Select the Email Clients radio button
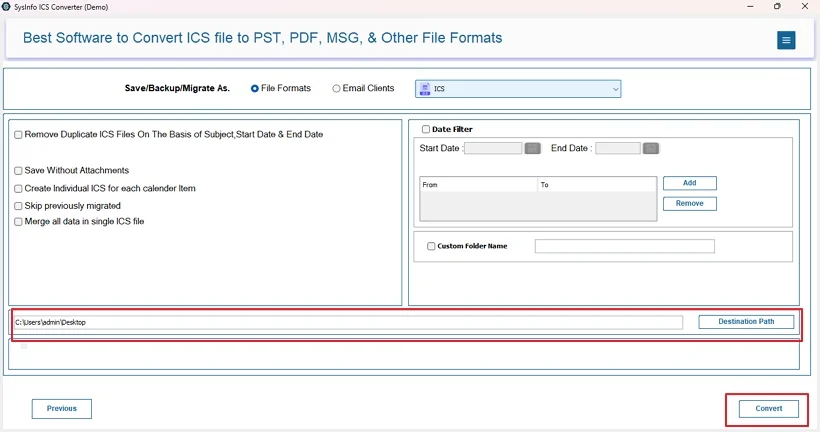Viewport: 820px width, 432px height. (x=336, y=89)
